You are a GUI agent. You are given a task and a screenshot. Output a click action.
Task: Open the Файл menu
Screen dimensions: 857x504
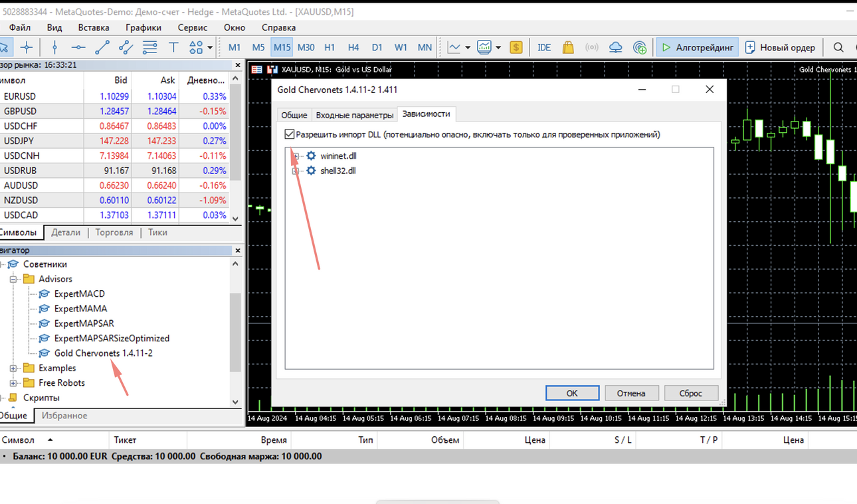point(20,27)
